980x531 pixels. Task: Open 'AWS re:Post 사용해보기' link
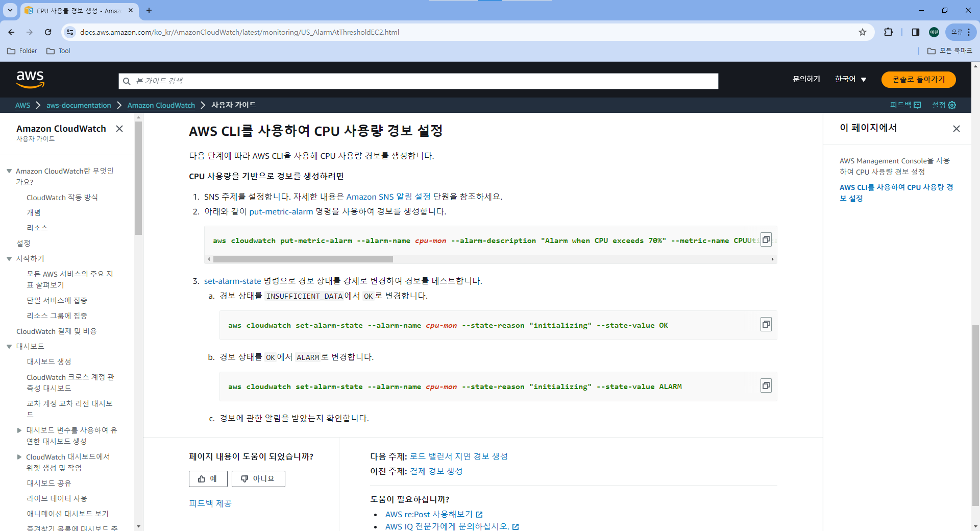[434, 515]
